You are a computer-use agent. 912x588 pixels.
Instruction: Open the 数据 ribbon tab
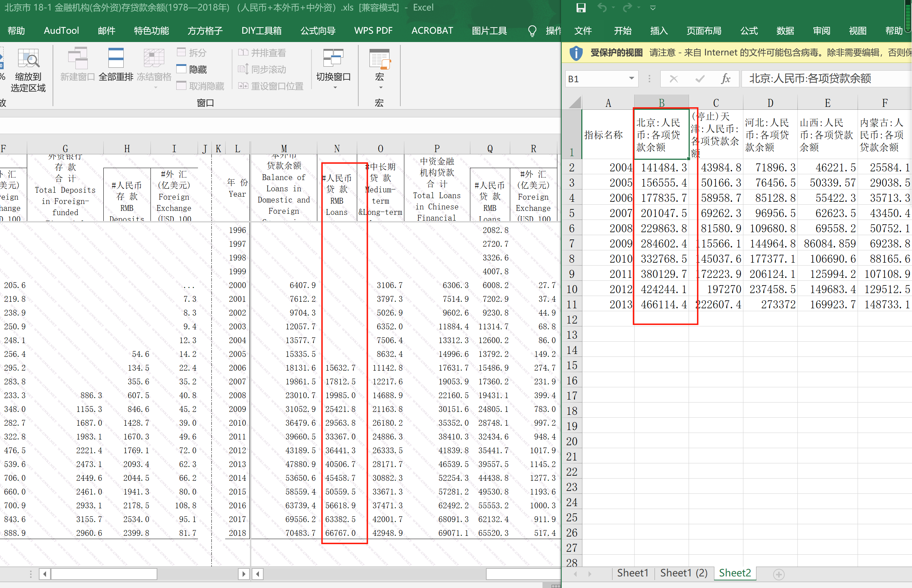[x=785, y=31]
